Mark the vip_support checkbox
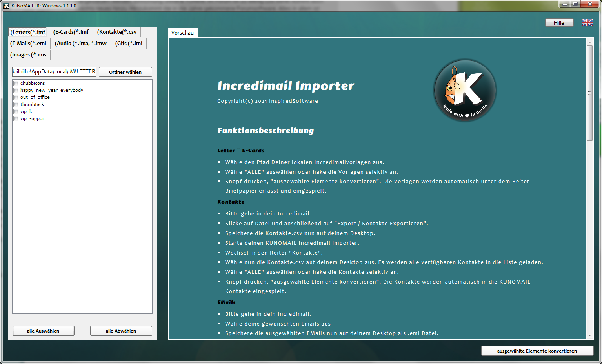This screenshot has height=364, width=602. click(x=16, y=118)
